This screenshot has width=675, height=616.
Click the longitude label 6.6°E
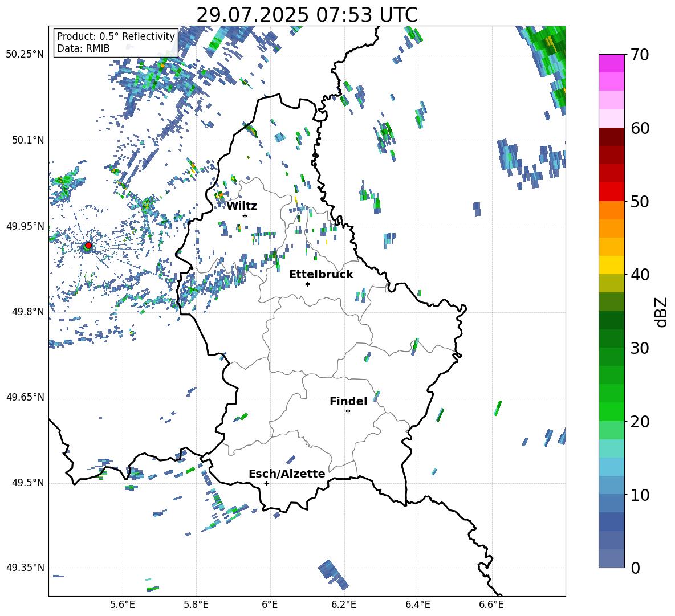point(491,605)
